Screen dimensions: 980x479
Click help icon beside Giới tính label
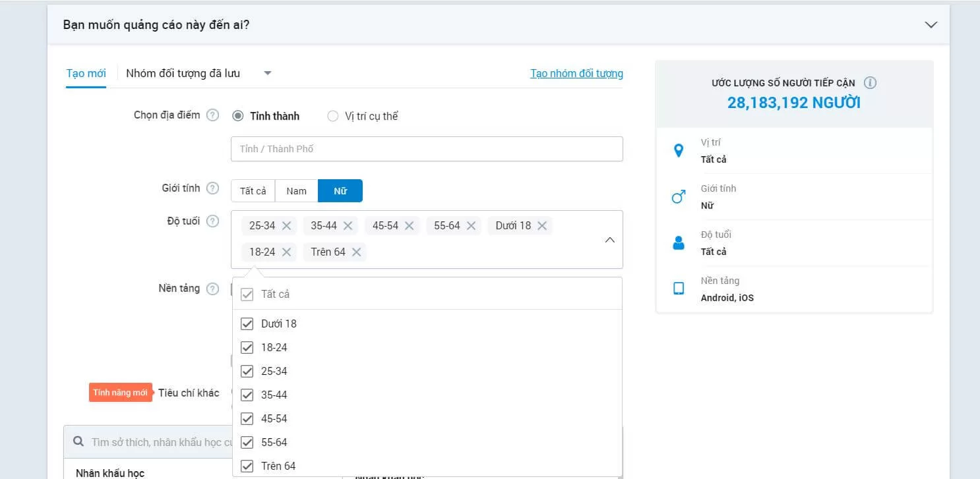(x=212, y=188)
